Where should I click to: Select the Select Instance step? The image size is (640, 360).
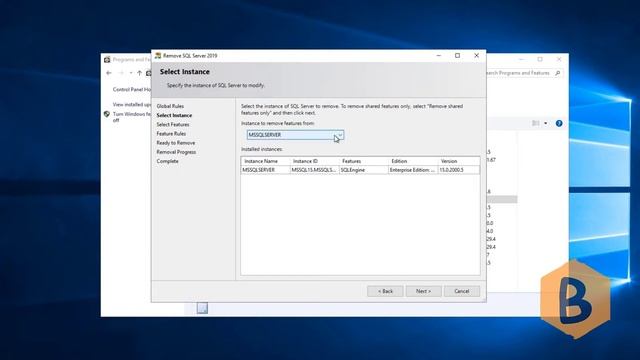click(174, 116)
